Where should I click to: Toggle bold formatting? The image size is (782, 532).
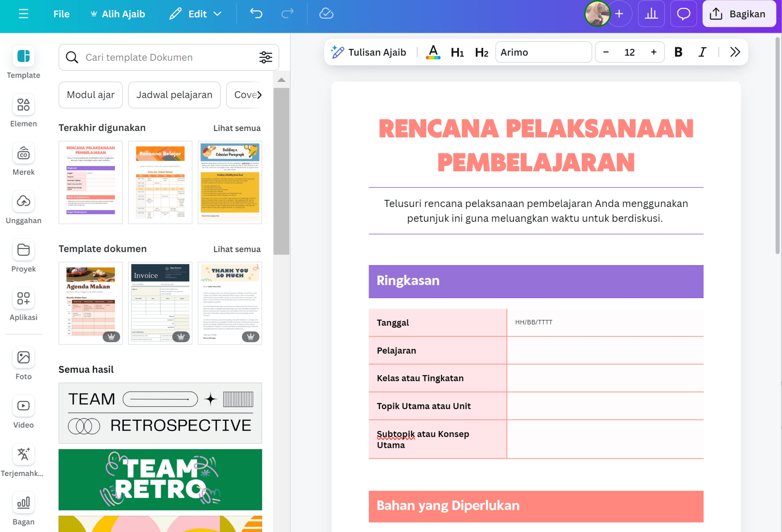click(x=678, y=52)
